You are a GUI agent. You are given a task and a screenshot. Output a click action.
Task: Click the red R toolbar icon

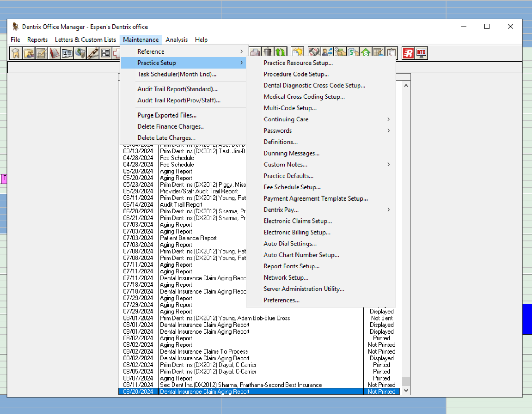409,53
